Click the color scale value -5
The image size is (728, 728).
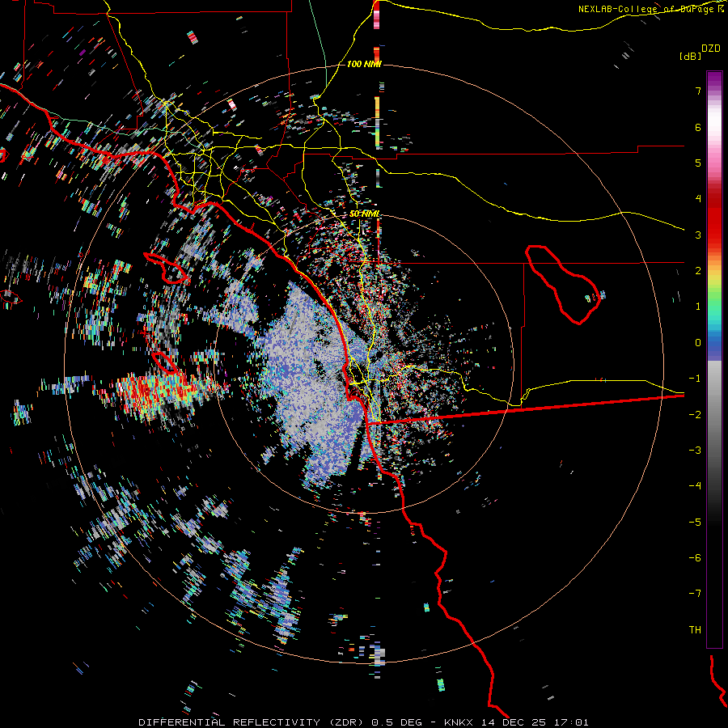tap(695, 523)
